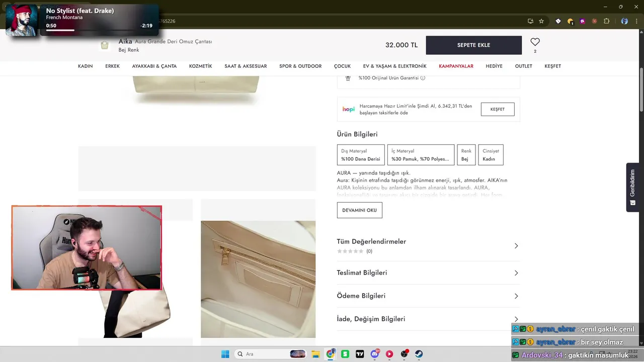Select the Cinsiyet Kadın info box
This screenshot has height=362, width=644.
pyautogui.click(x=491, y=155)
